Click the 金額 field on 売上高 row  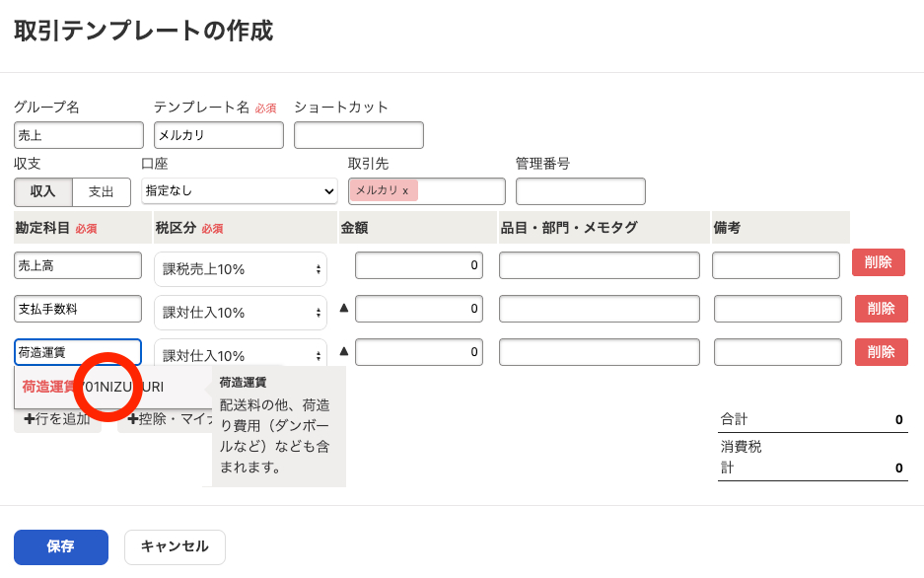418,264
